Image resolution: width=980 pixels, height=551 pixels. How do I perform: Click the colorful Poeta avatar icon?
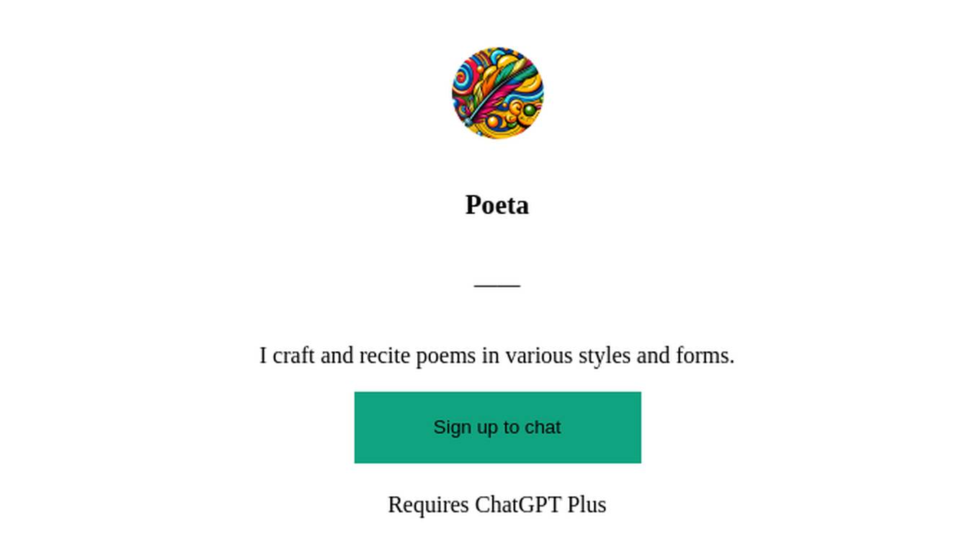[x=497, y=93]
